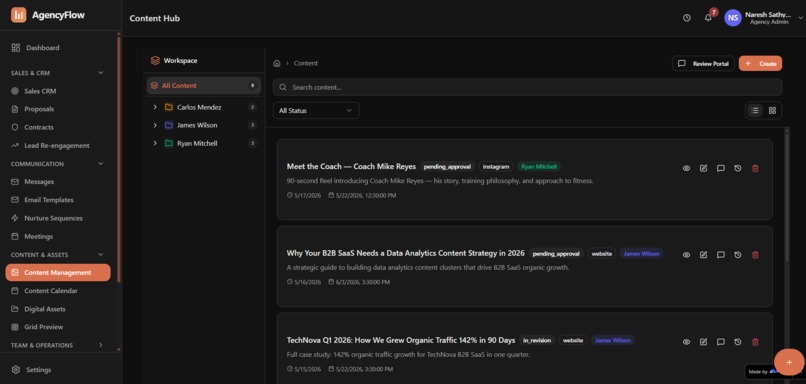View history of B2B SaaS Data Analytics item
Image resolution: width=806 pixels, height=384 pixels.
pyautogui.click(x=738, y=255)
